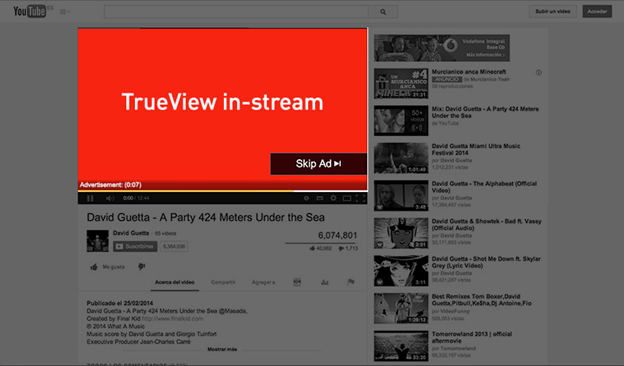The width and height of the screenshot is (624, 366).
Task: Expand description with Mostrar más
Action: click(x=222, y=349)
